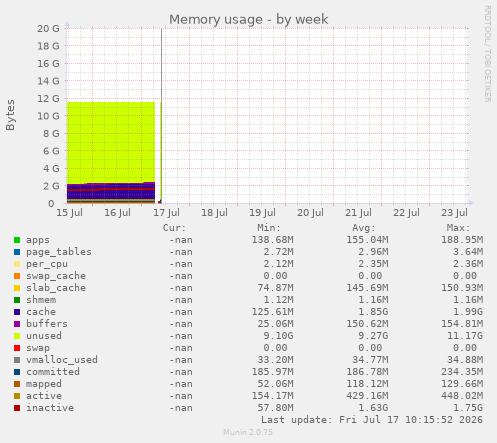Click the dark green shmem legend swatch
This screenshot has height=443, width=497.
17,300
